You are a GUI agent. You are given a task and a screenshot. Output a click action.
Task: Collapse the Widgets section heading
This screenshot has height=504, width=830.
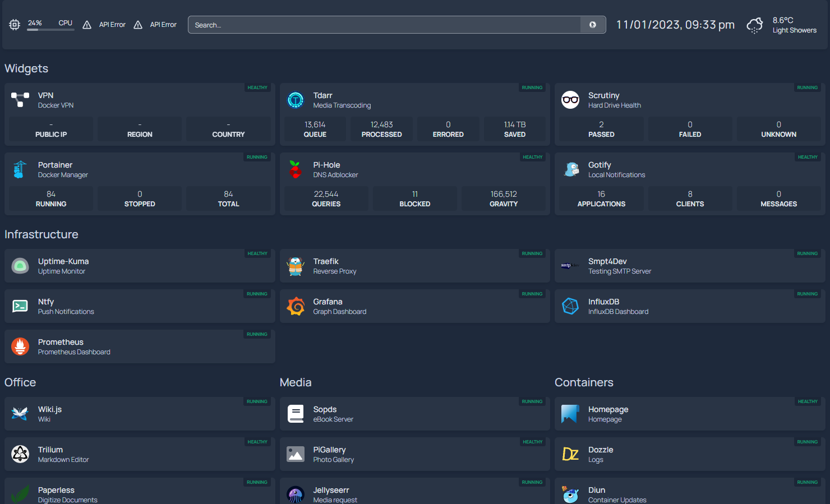tap(26, 68)
